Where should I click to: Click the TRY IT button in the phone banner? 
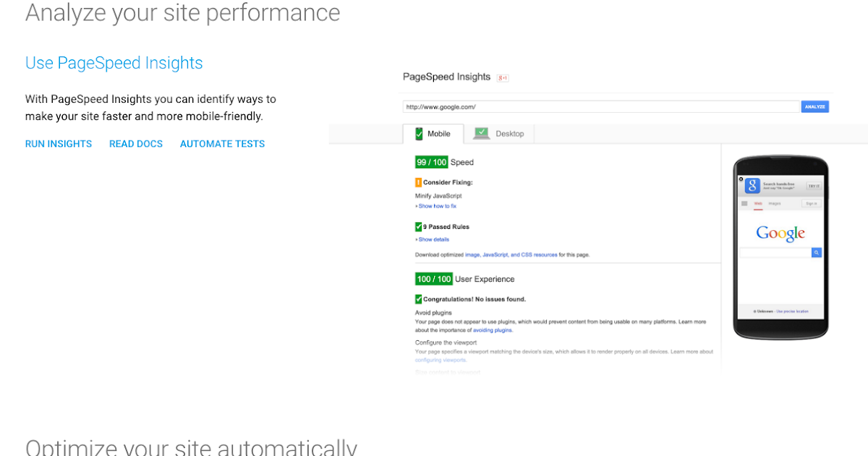[x=814, y=186]
